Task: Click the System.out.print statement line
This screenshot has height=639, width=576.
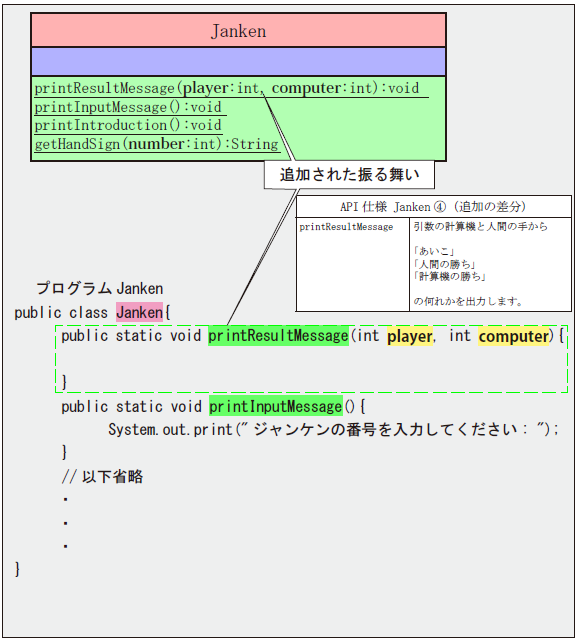Action: [333, 430]
